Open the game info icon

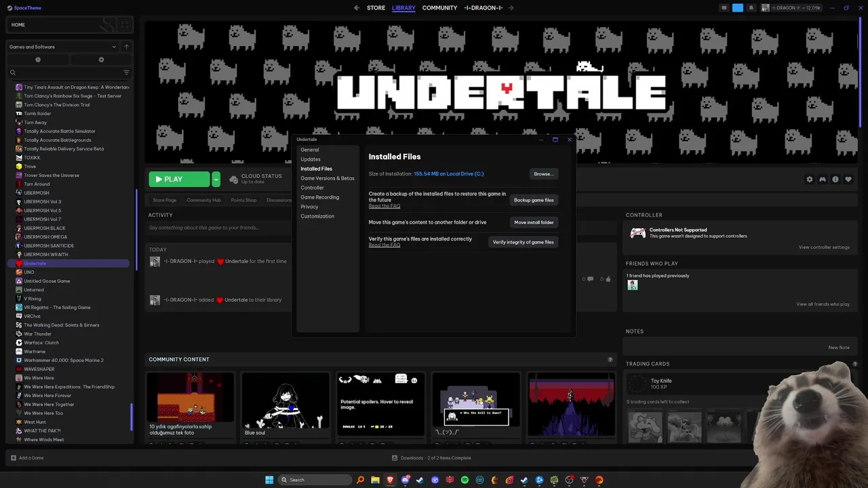(x=835, y=180)
